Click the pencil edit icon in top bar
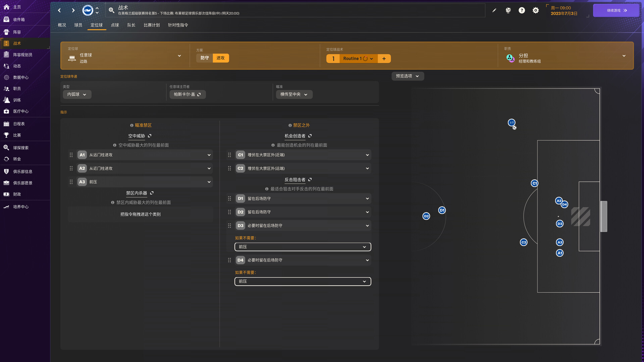644x362 pixels. (494, 10)
